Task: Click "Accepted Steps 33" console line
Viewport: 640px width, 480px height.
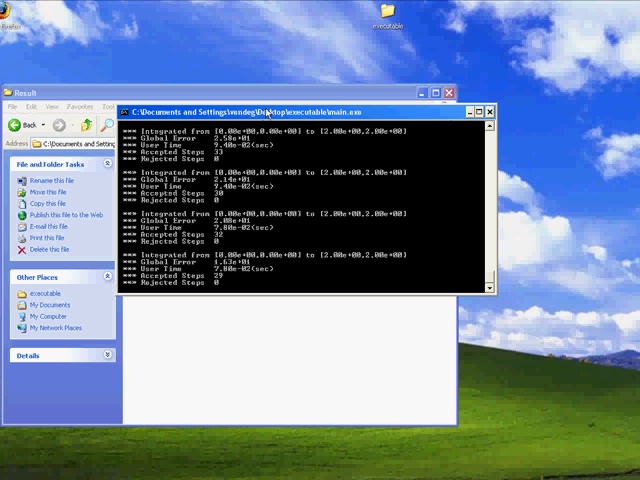Action: 173,152
